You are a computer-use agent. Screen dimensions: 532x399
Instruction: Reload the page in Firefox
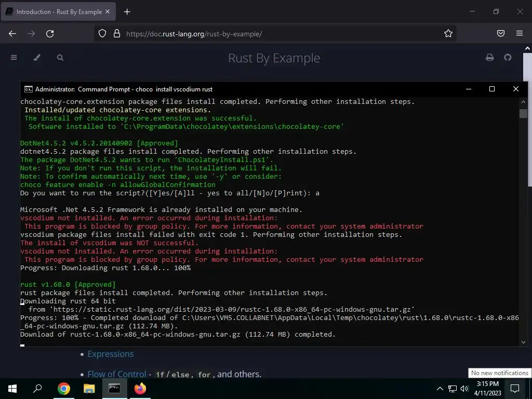50,34
